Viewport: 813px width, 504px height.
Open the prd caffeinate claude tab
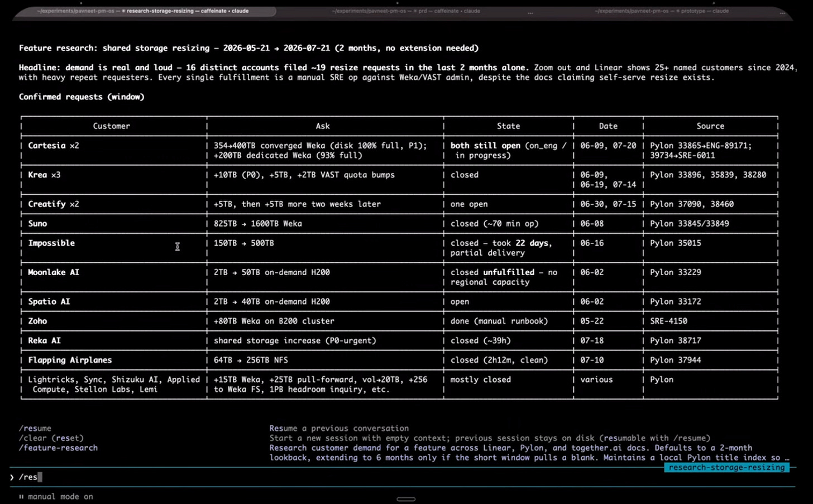pos(406,11)
